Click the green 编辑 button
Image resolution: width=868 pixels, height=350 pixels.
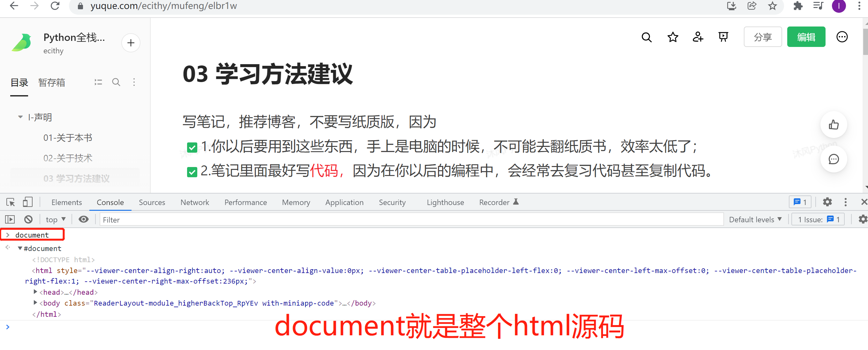coord(806,37)
